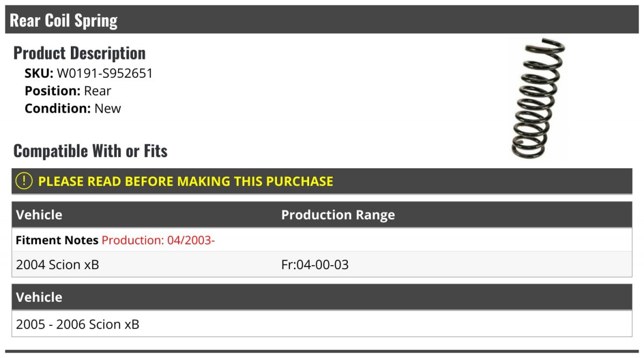Image resolution: width=644 pixels, height=358 pixels.
Task: Select SKU number W0191-S952651
Action: pos(105,73)
